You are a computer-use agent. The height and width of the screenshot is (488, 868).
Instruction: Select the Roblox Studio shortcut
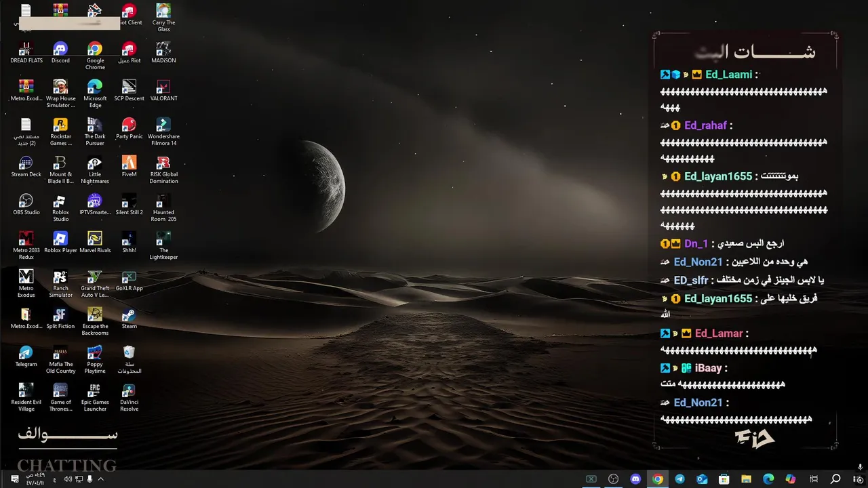pos(60,207)
